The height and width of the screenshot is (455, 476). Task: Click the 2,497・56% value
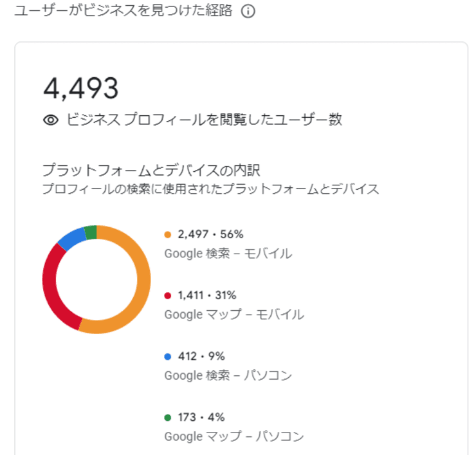211,235
